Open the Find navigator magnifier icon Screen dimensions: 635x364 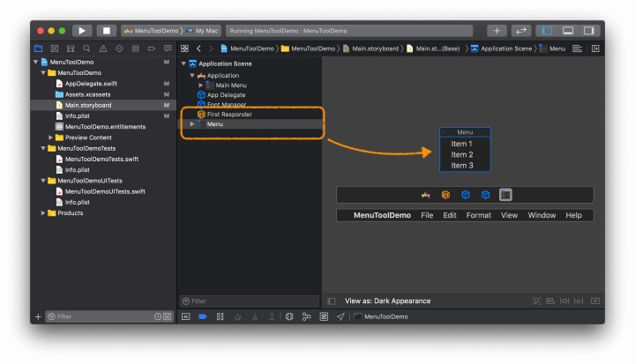[x=86, y=48]
